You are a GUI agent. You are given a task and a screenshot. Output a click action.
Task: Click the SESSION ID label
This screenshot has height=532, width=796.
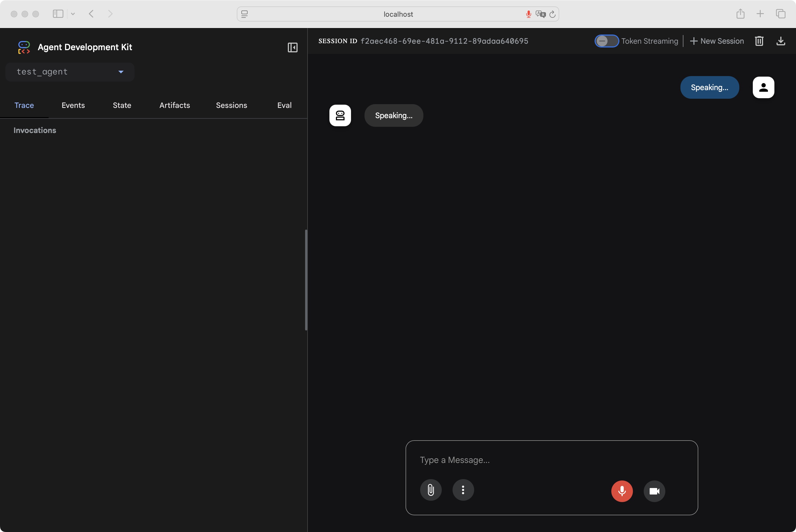click(x=338, y=41)
